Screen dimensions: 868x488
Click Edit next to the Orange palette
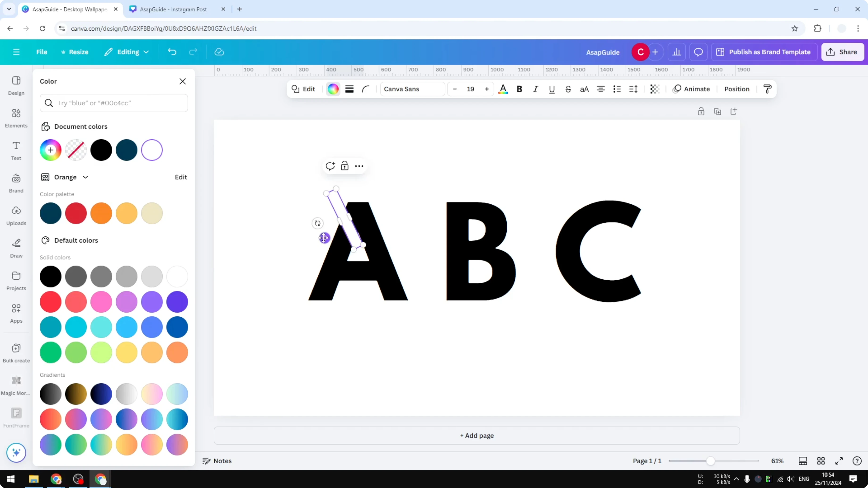click(181, 177)
